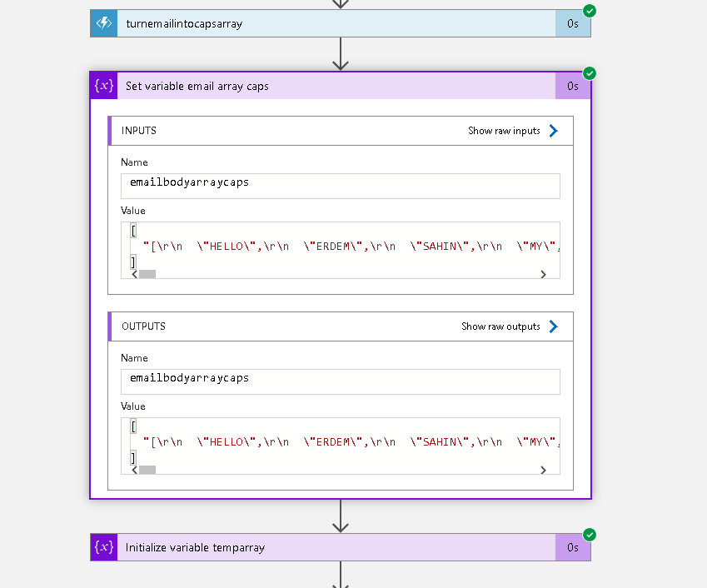Screen dimensions: 707x588
Task: Click the Show raw outputs chevron arrow
Action: pyautogui.click(x=553, y=326)
